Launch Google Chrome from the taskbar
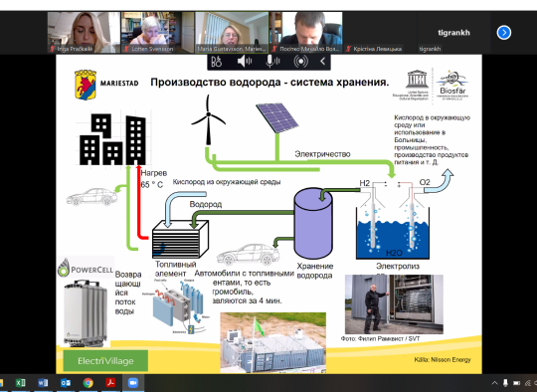The width and height of the screenshot is (537, 392). point(89,383)
